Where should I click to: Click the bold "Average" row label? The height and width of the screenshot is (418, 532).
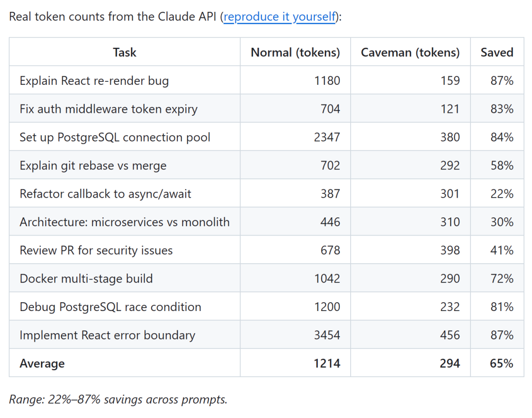[42, 364]
